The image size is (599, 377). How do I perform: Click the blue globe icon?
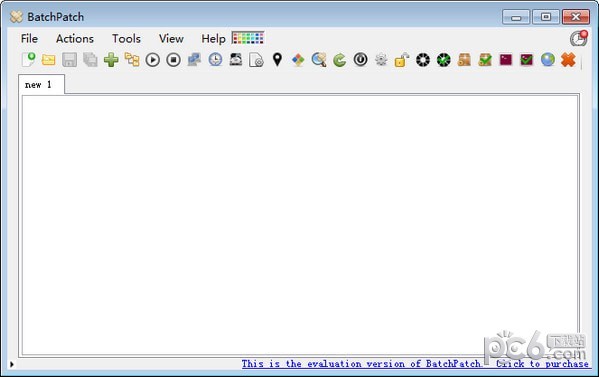pos(547,60)
